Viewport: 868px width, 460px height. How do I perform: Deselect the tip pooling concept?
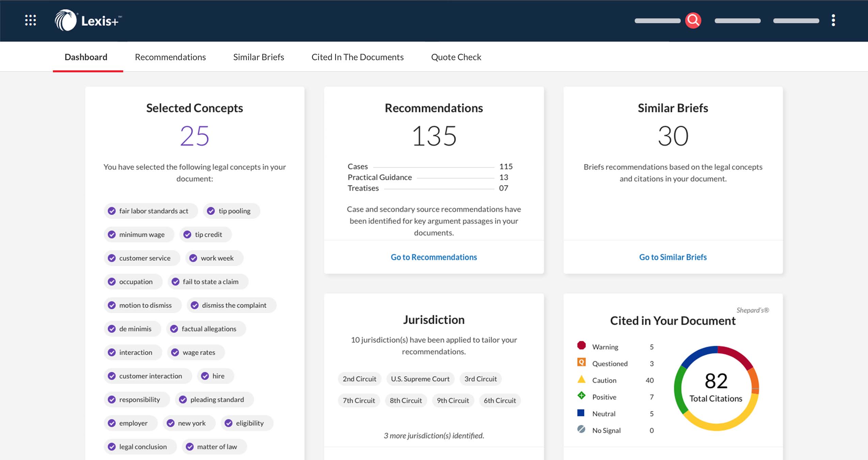coord(232,211)
